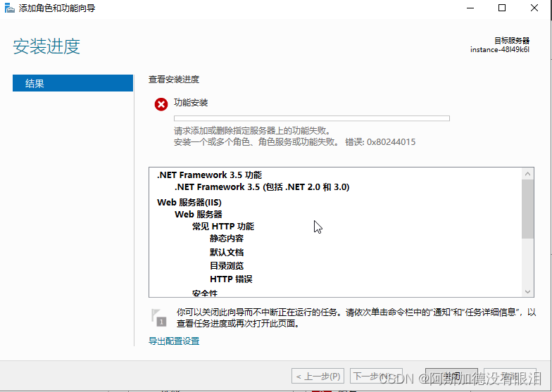Click the 功能安装 status label
The width and height of the screenshot is (552, 392).
[190, 103]
